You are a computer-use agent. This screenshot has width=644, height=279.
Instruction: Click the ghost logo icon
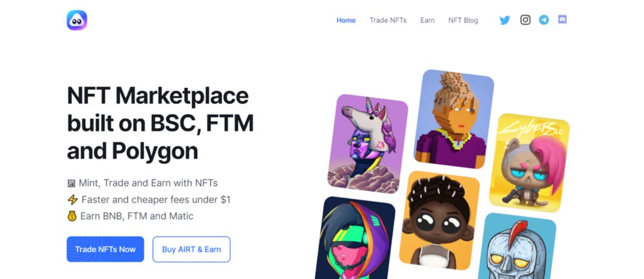(x=77, y=20)
